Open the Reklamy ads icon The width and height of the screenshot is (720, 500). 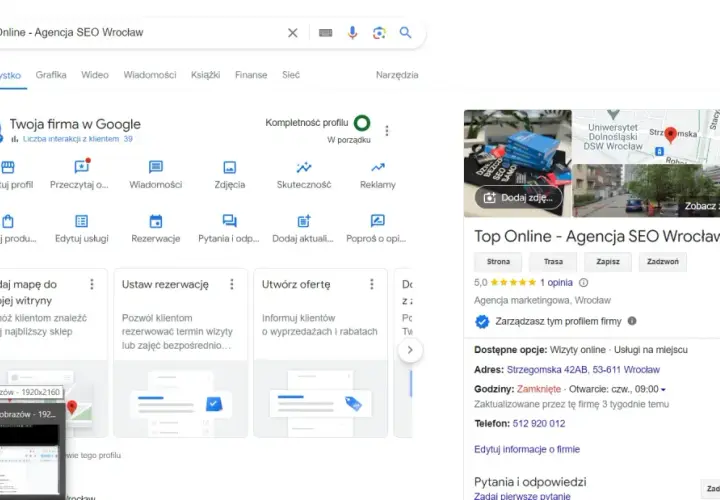(x=378, y=167)
